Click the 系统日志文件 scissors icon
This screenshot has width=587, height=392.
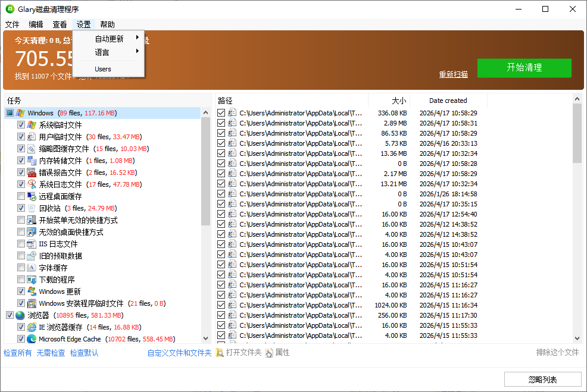30,184
